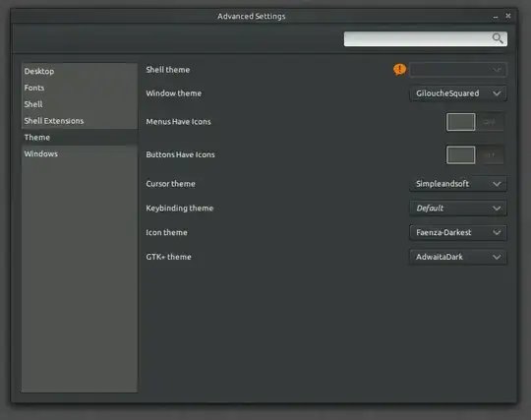Screen dimensions: 531x420
Task: Open the Icon theme dropdown
Action: click(x=458, y=233)
